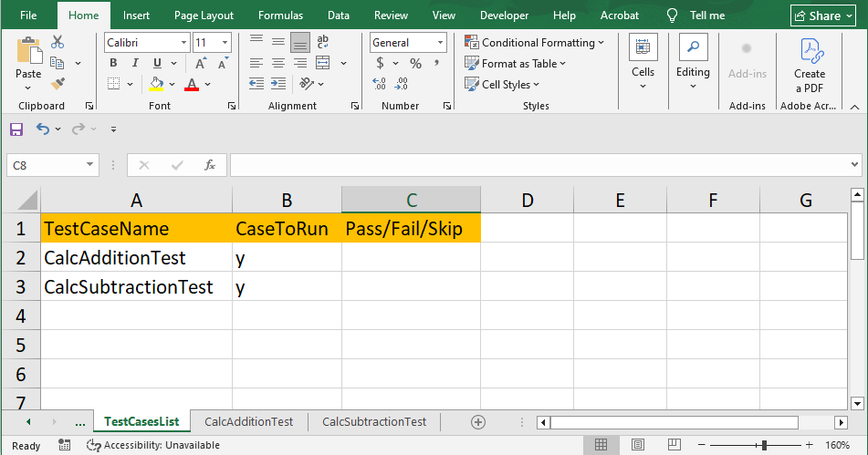Image resolution: width=868 pixels, height=455 pixels.
Task: Decrease indent of cell content
Action: coord(256,84)
